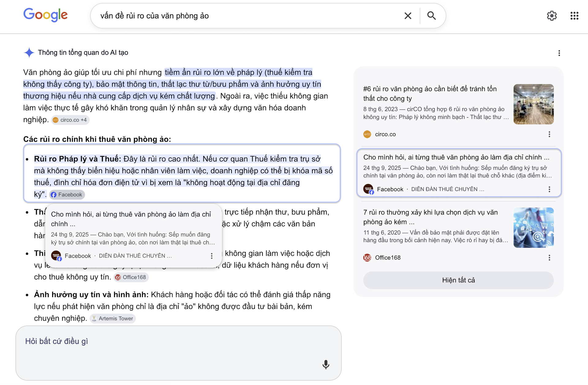Click the AI overview sparkle icon
Screen dimensions: 588x385
point(29,52)
